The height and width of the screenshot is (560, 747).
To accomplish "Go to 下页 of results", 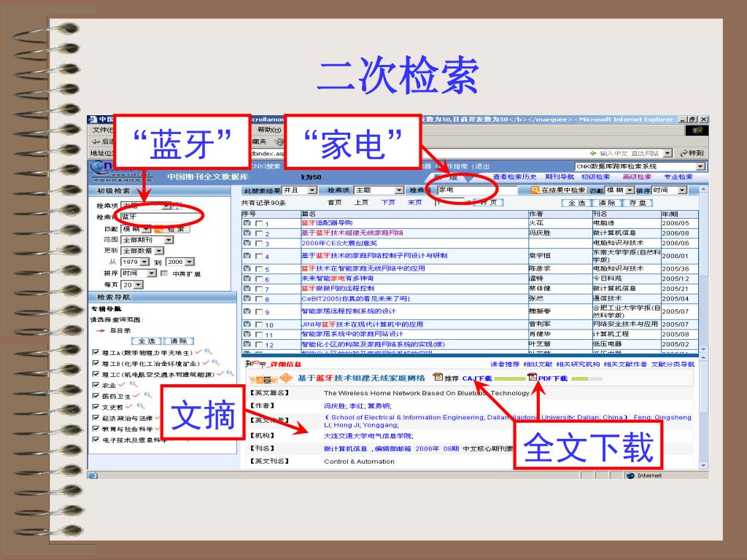I will 388,203.
